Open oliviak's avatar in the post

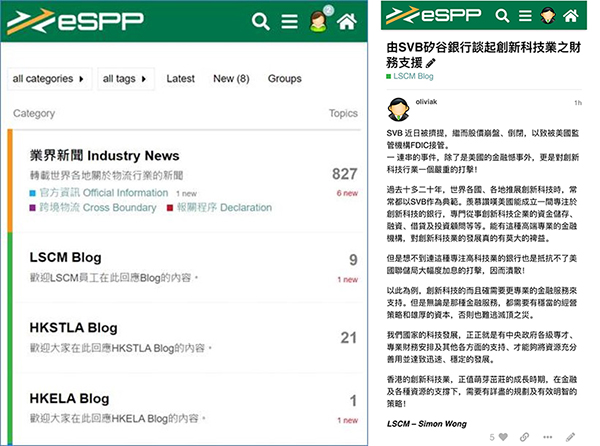(398, 109)
